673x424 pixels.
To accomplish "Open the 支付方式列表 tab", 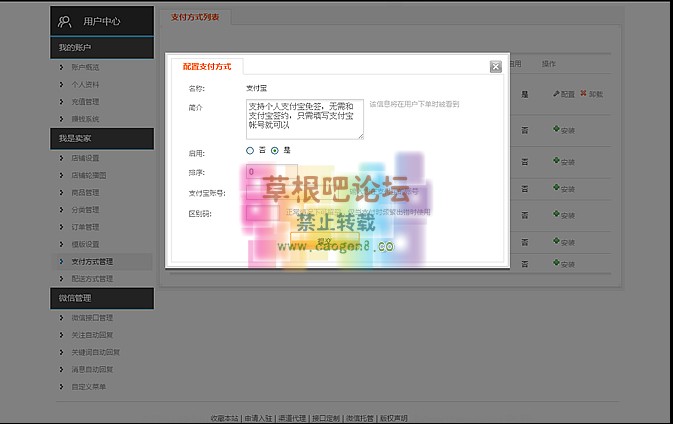I will pyautogui.click(x=198, y=17).
